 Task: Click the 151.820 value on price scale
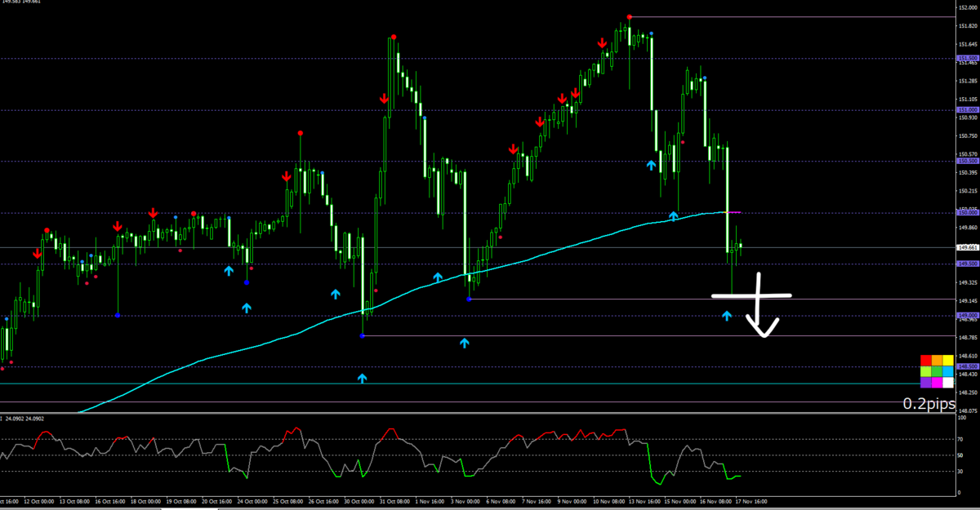point(969,26)
